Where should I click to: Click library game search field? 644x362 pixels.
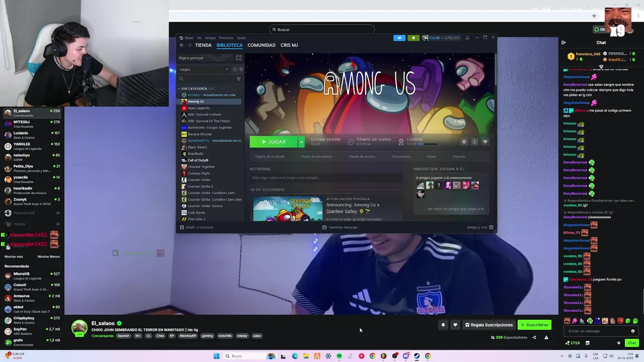(x=206, y=79)
